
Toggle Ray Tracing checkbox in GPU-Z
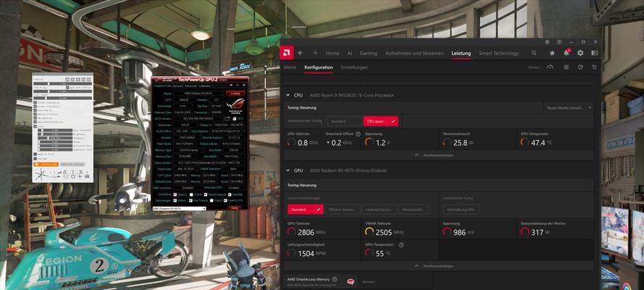pyautogui.click(x=191, y=201)
